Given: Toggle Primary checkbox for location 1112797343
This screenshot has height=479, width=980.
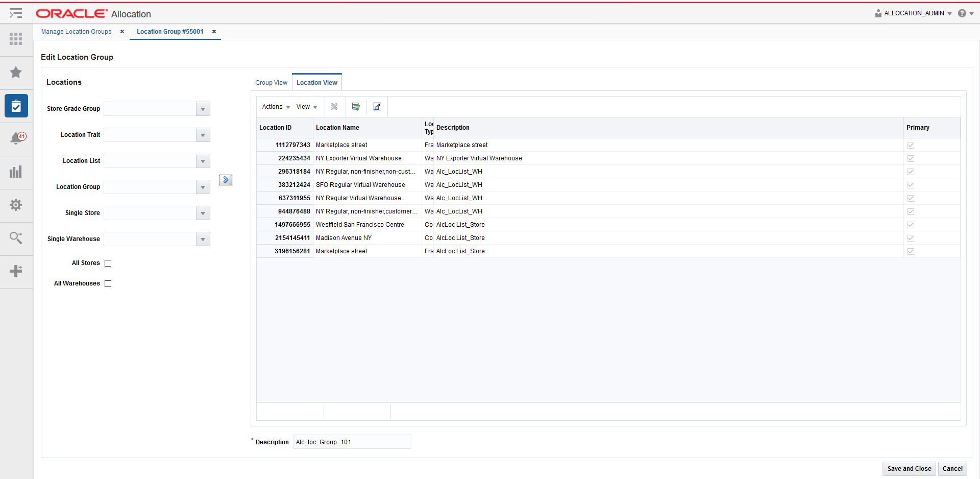Looking at the screenshot, I should (x=911, y=145).
